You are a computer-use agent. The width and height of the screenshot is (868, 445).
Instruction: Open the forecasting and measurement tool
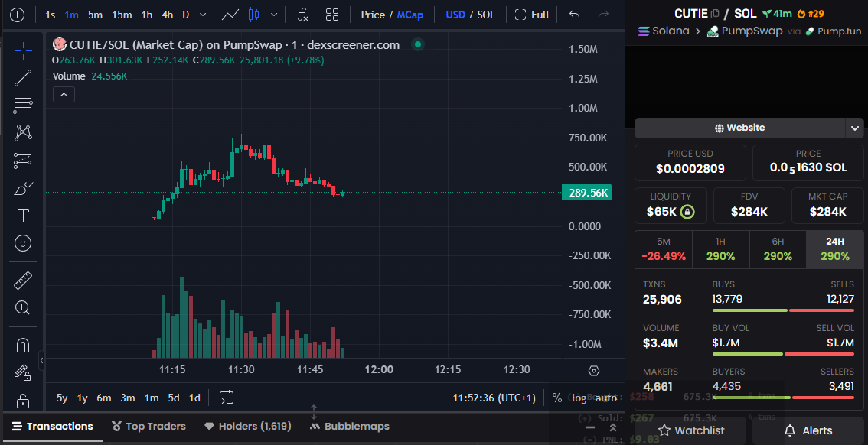(23, 161)
